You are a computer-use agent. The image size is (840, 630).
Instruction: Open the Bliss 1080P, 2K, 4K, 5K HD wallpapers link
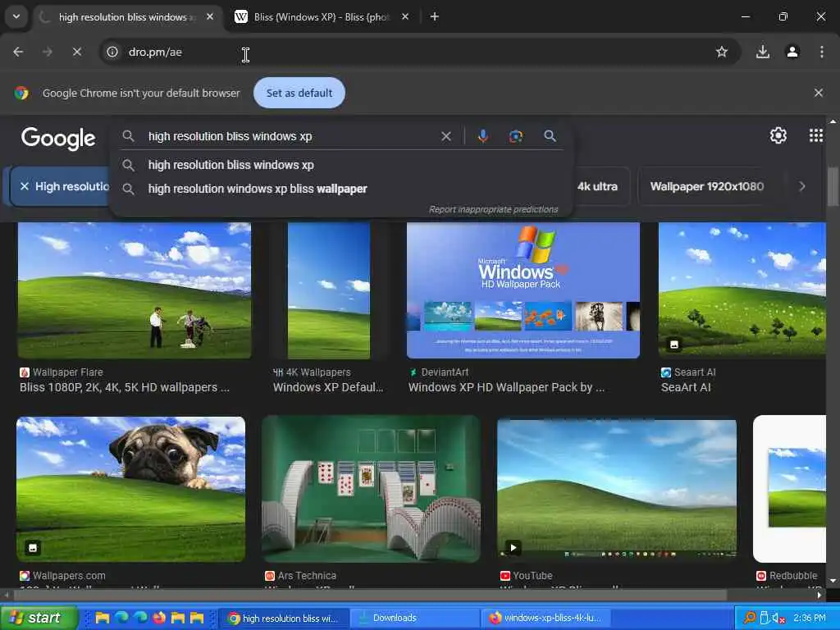click(x=125, y=387)
